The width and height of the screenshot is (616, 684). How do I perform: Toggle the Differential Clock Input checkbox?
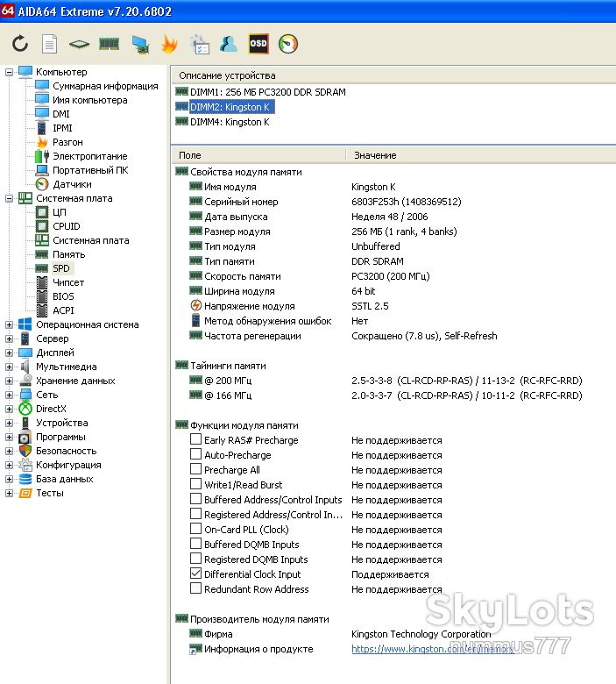(195, 574)
